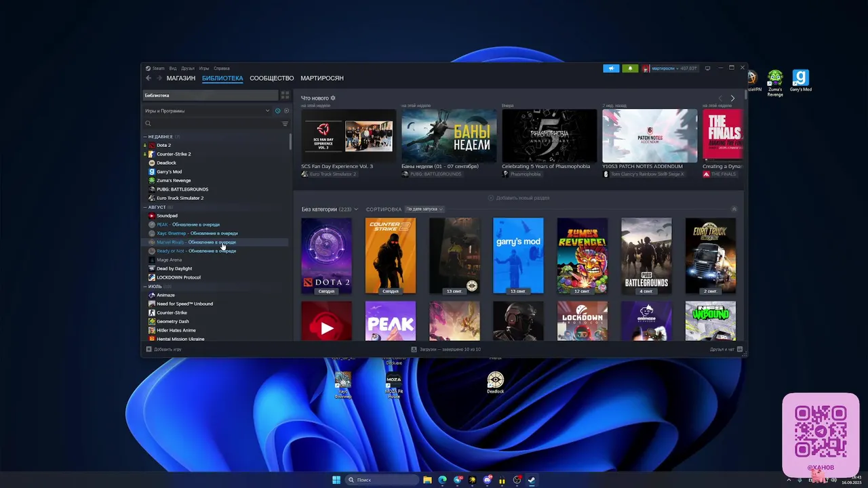Select Garry's Mod in the sidebar
Screen dimensions: 868x488
[x=169, y=171]
